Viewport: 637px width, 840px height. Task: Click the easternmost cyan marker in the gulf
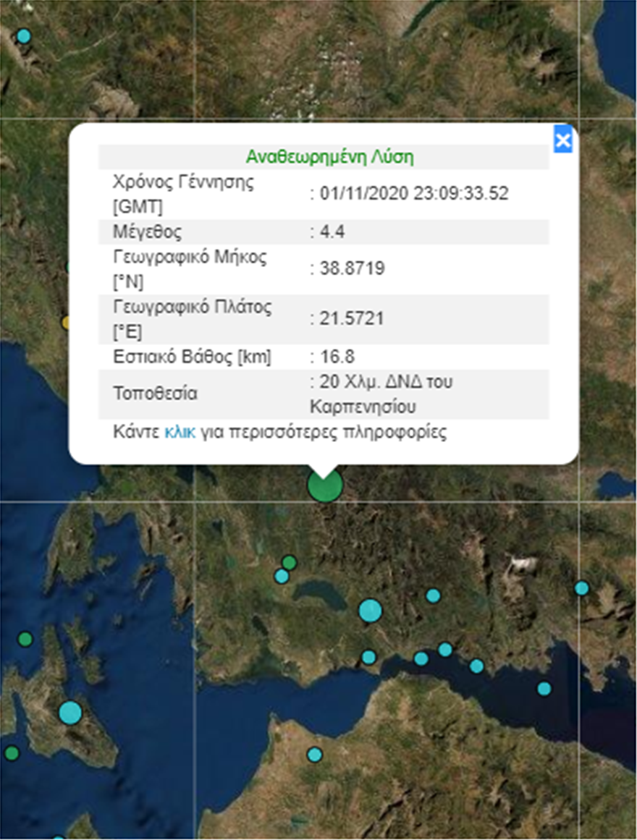pyautogui.click(x=544, y=689)
